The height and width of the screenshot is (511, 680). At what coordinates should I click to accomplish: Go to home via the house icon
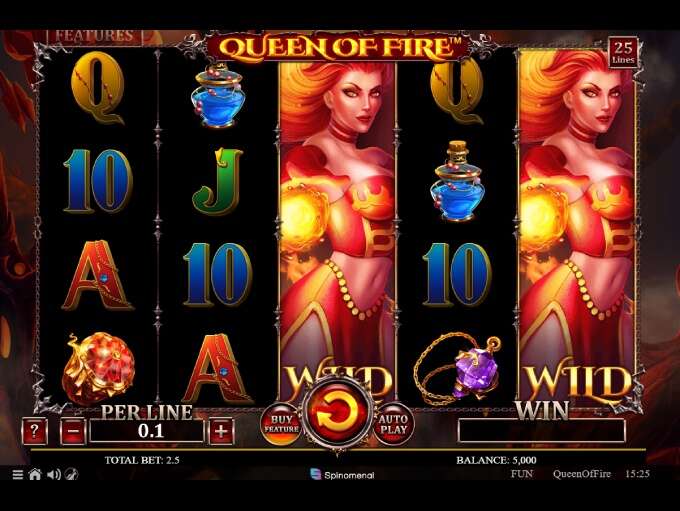[35, 474]
